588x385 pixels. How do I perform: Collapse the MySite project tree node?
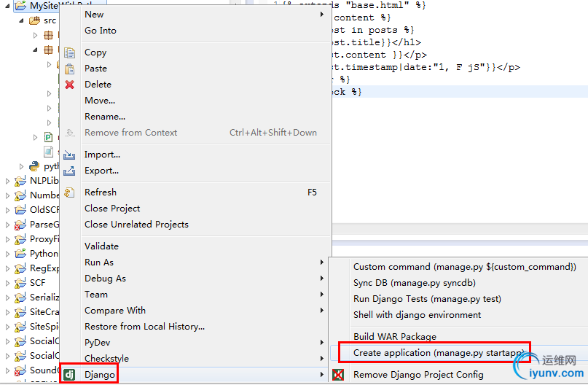pos(7,6)
